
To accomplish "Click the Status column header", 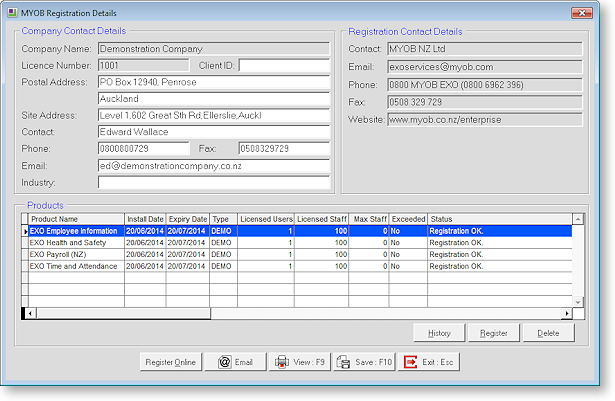I will pos(500,219).
